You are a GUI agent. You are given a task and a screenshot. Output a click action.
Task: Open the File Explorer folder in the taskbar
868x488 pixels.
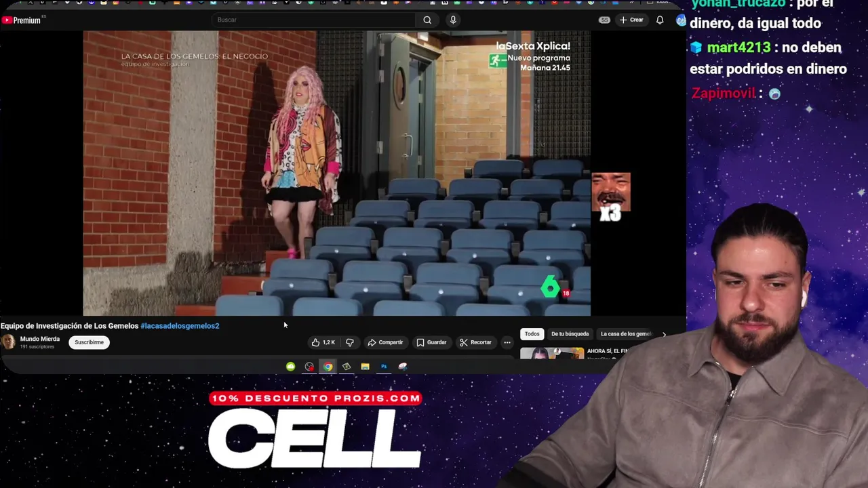(365, 367)
